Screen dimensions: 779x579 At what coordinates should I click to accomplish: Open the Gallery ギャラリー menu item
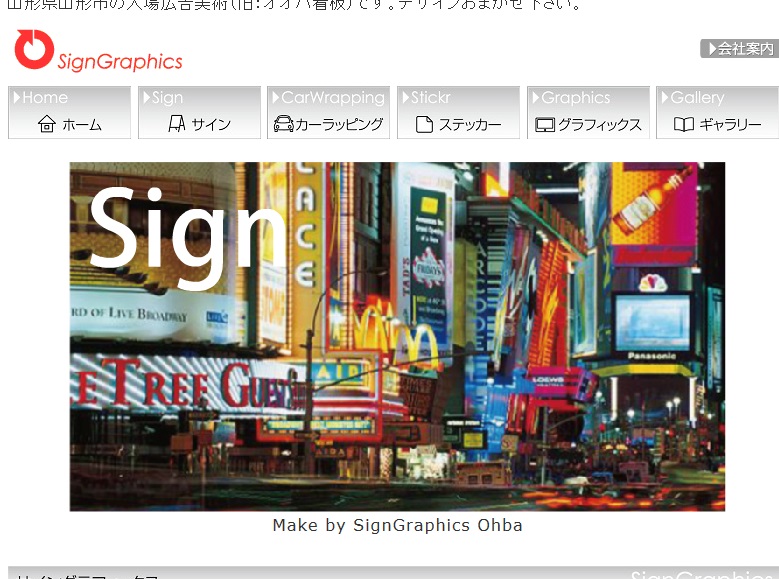click(x=717, y=112)
